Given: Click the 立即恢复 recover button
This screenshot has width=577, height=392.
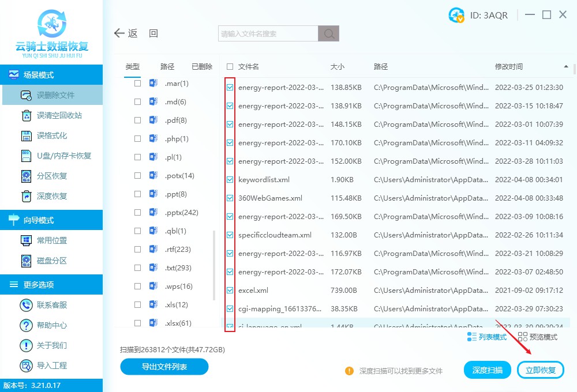Looking at the screenshot, I should pos(540,370).
